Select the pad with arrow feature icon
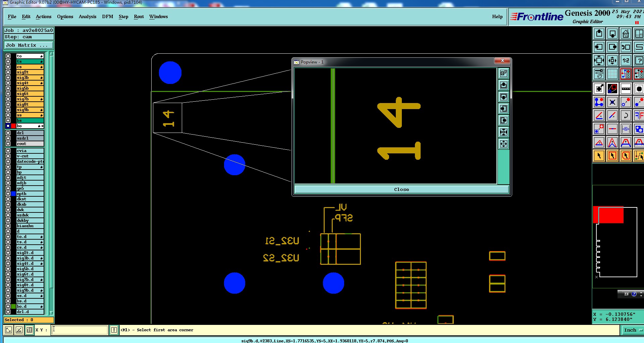Screen dimensions: 644x343 pos(599,89)
